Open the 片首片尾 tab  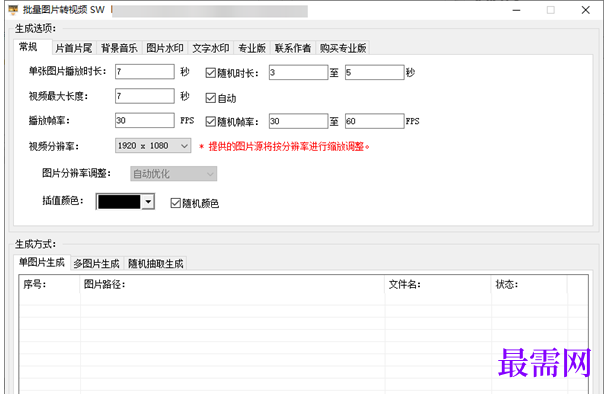click(x=74, y=48)
